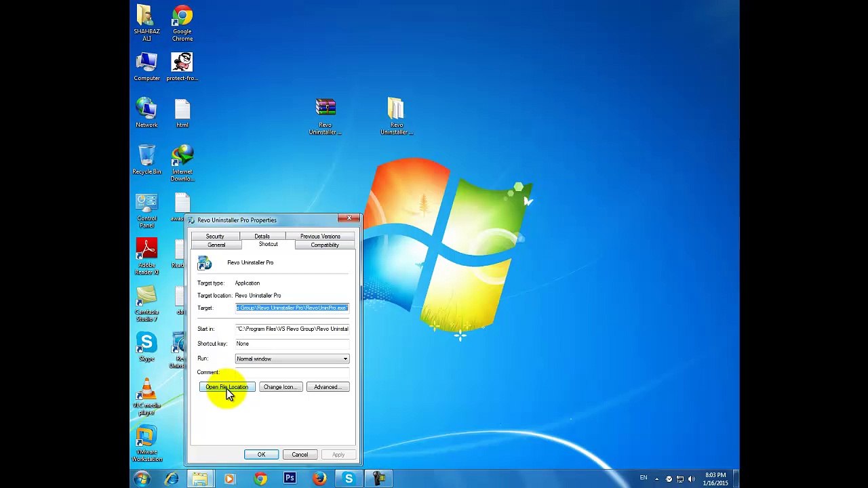The width and height of the screenshot is (868, 488).
Task: Open the network status tray icon
Action: 680,479
